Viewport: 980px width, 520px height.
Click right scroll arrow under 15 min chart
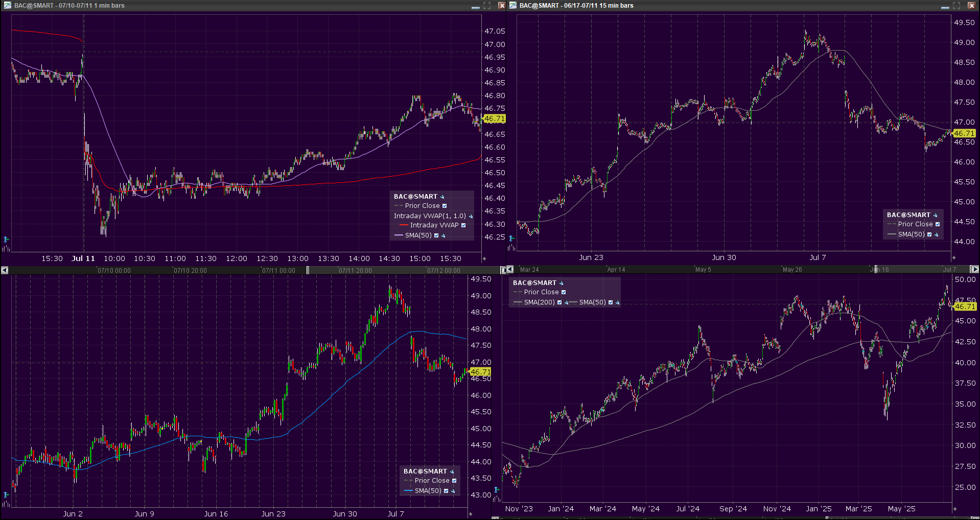coord(974,269)
